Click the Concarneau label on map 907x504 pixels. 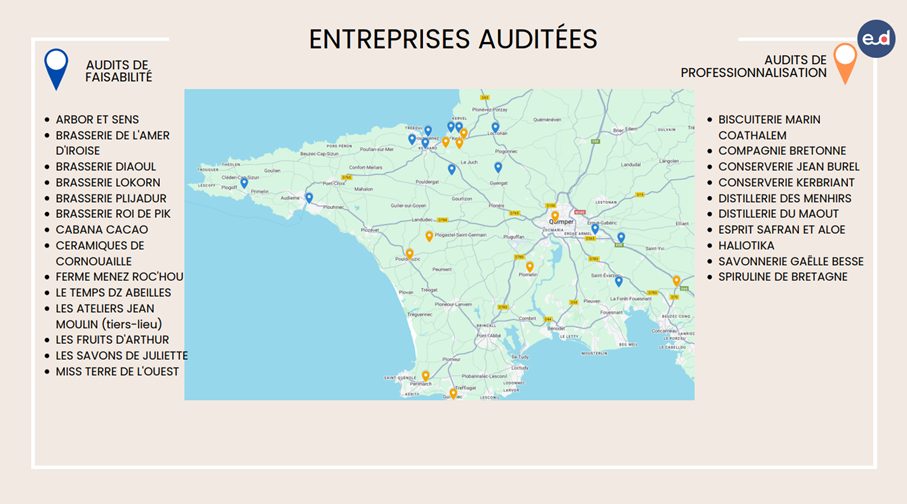664,331
